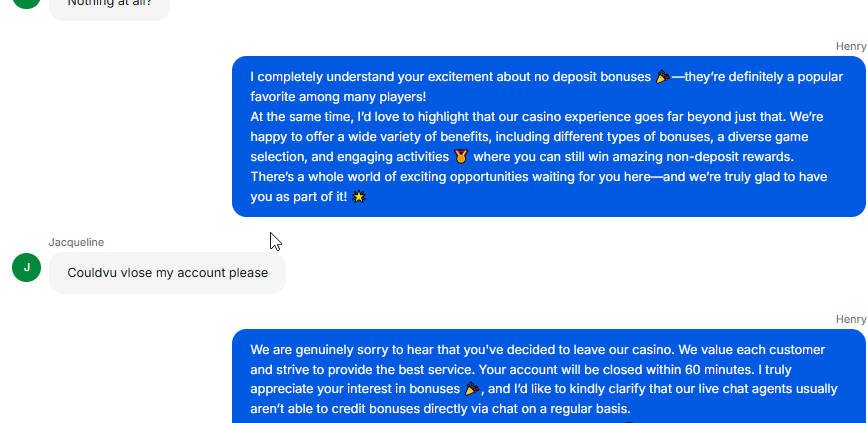868x423 pixels.
Task: Select the "Couldvu vlose my account please" message
Action: 167,273
